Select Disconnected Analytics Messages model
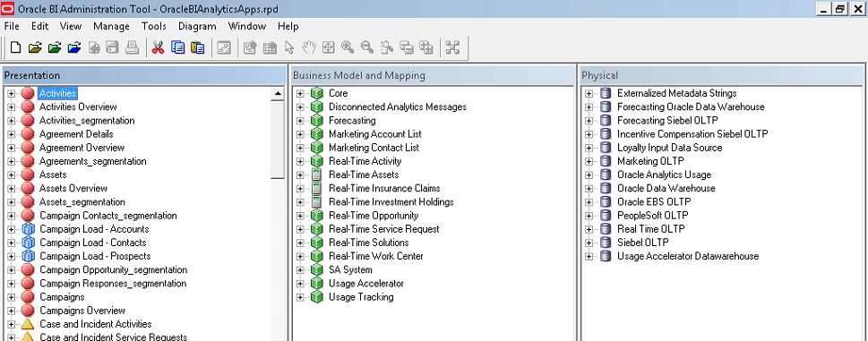The image size is (868, 341). (398, 107)
